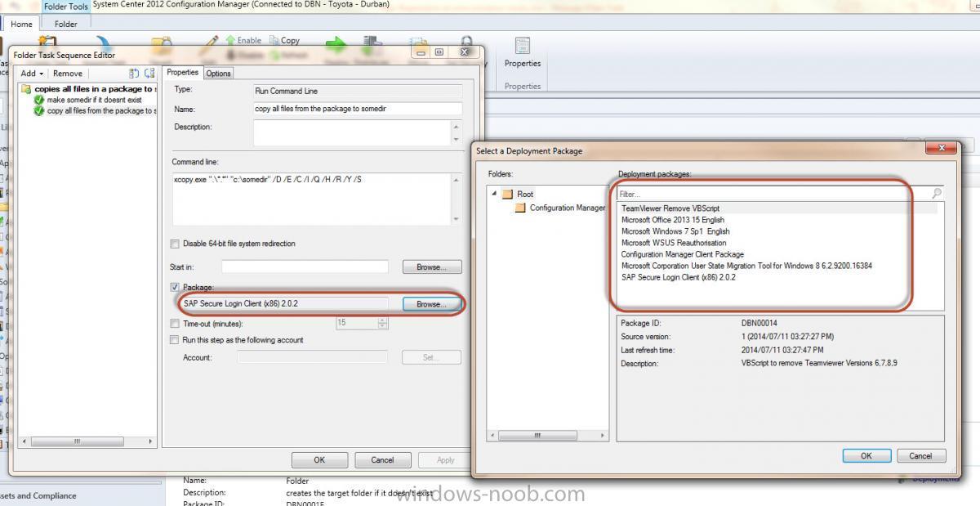Image resolution: width=980 pixels, height=506 pixels.
Task: Click into the Command line text box
Action: [311, 199]
